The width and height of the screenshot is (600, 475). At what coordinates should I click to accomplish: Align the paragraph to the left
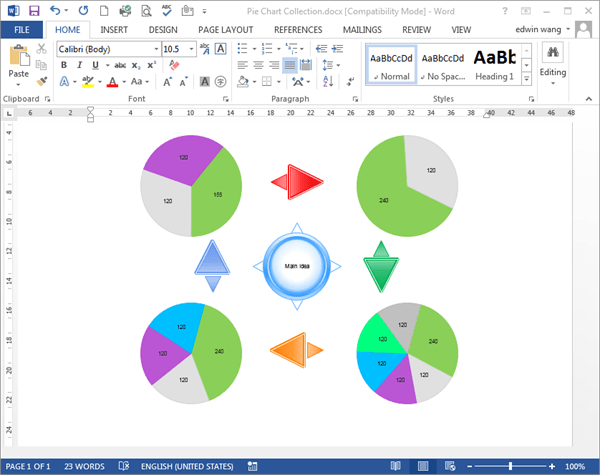[x=242, y=65]
